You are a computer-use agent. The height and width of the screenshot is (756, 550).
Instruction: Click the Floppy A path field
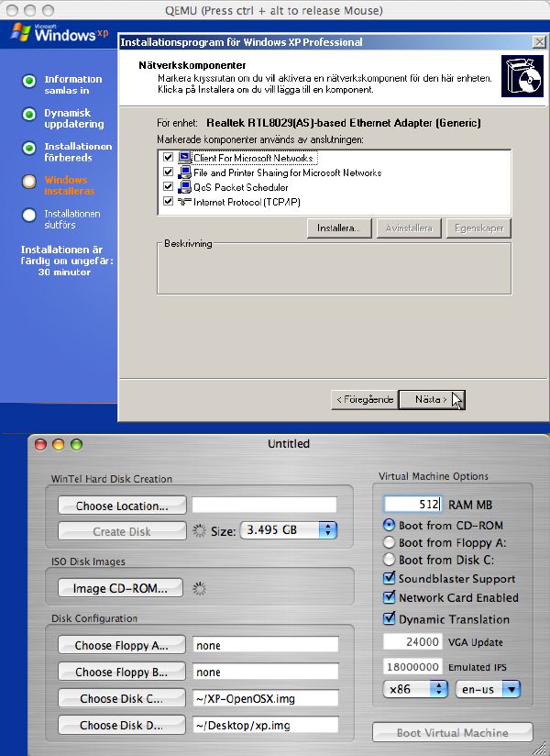click(x=266, y=645)
